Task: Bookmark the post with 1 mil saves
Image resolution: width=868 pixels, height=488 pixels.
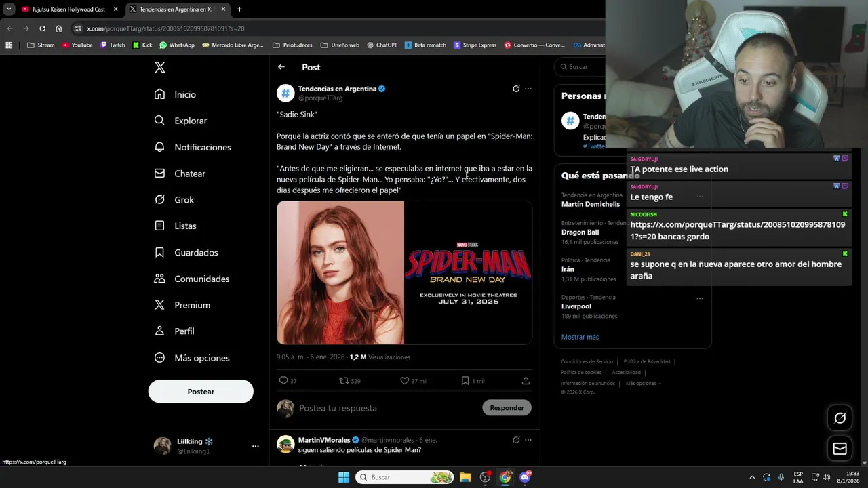Action: [x=465, y=381]
